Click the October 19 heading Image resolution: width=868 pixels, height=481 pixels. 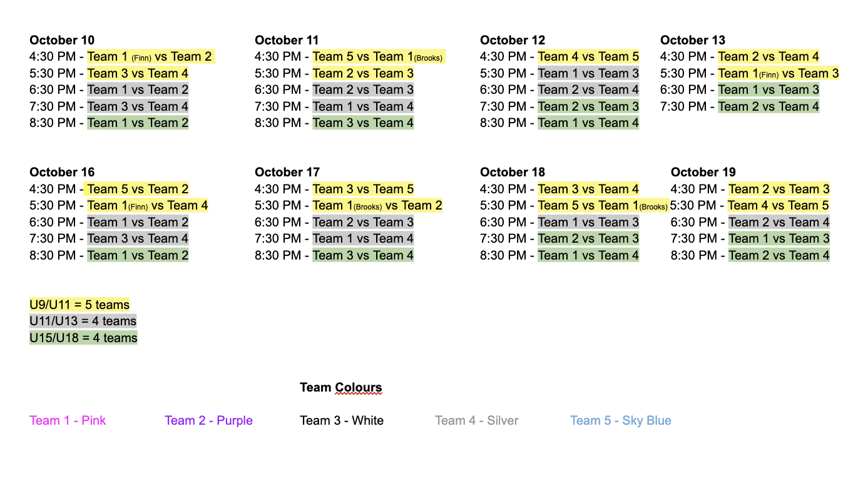pyautogui.click(x=703, y=173)
